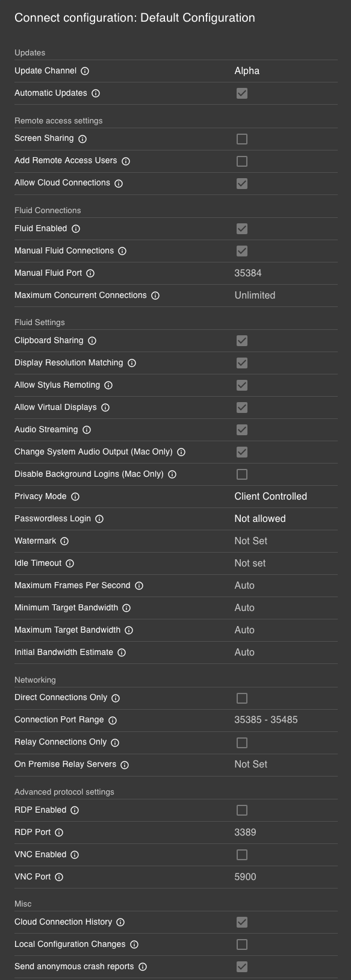
Task: Click info icon next to Manual Fluid Port
Action: (90, 273)
